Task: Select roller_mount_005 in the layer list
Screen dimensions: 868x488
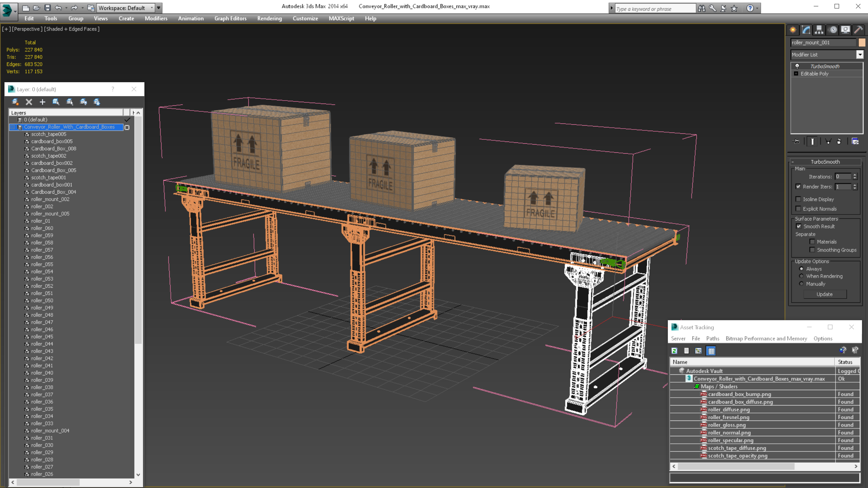Action: coord(50,214)
